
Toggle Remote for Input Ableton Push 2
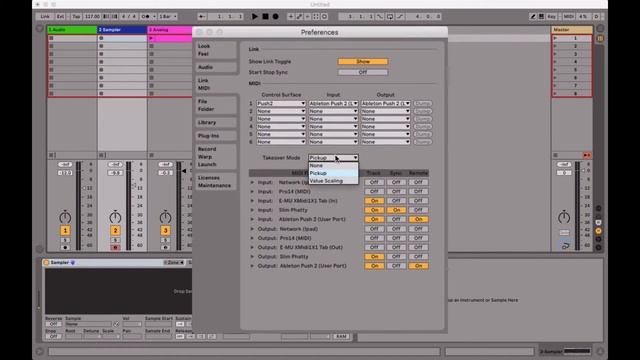coord(418,219)
